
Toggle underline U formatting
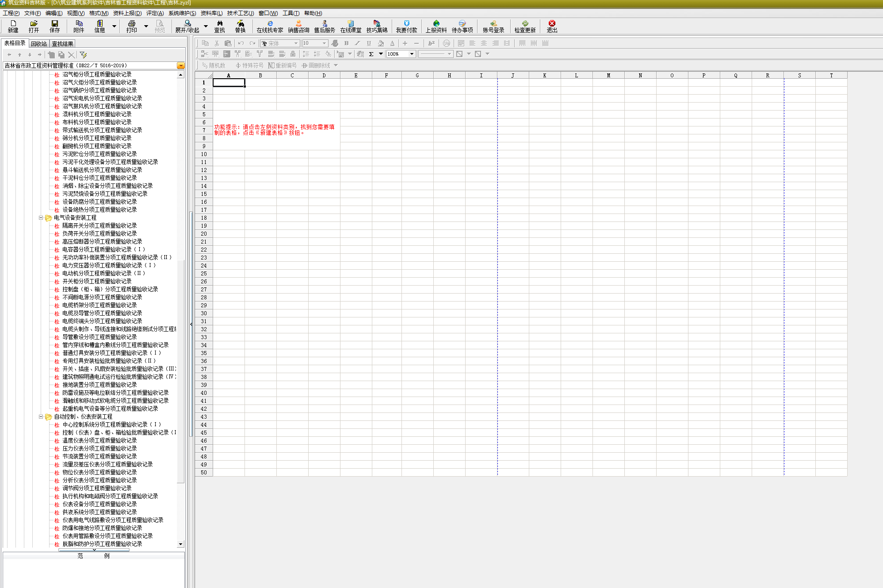[x=369, y=43]
